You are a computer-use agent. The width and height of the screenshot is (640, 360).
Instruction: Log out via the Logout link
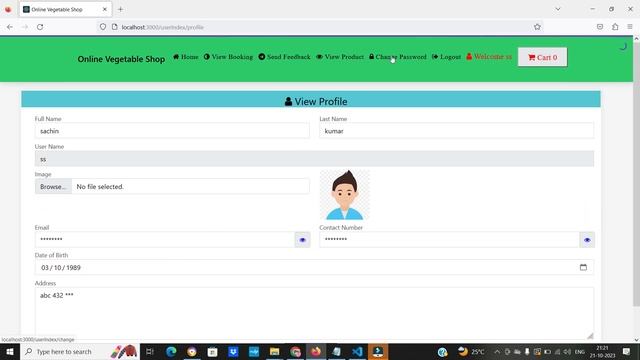[447, 57]
